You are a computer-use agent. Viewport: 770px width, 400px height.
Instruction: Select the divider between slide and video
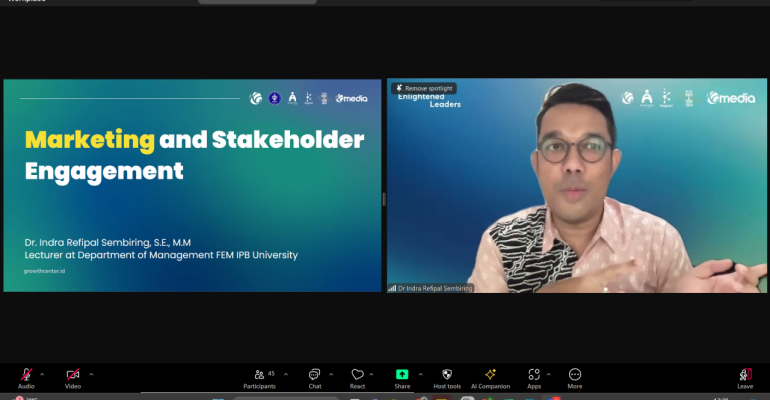(384, 199)
